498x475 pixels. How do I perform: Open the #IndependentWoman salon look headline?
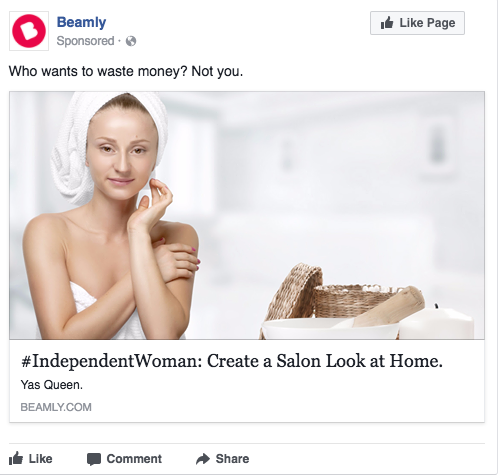point(232,361)
